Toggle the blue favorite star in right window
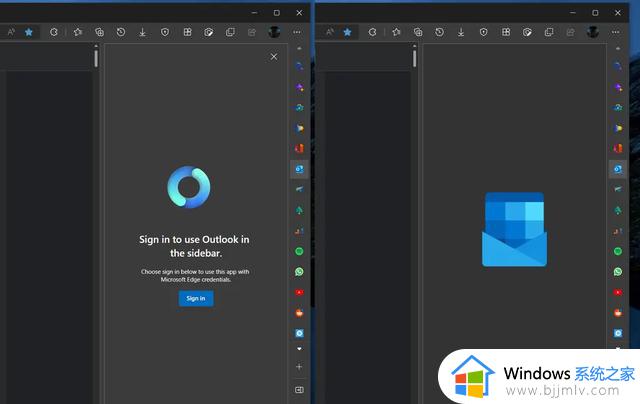The width and height of the screenshot is (640, 404). 347,32
